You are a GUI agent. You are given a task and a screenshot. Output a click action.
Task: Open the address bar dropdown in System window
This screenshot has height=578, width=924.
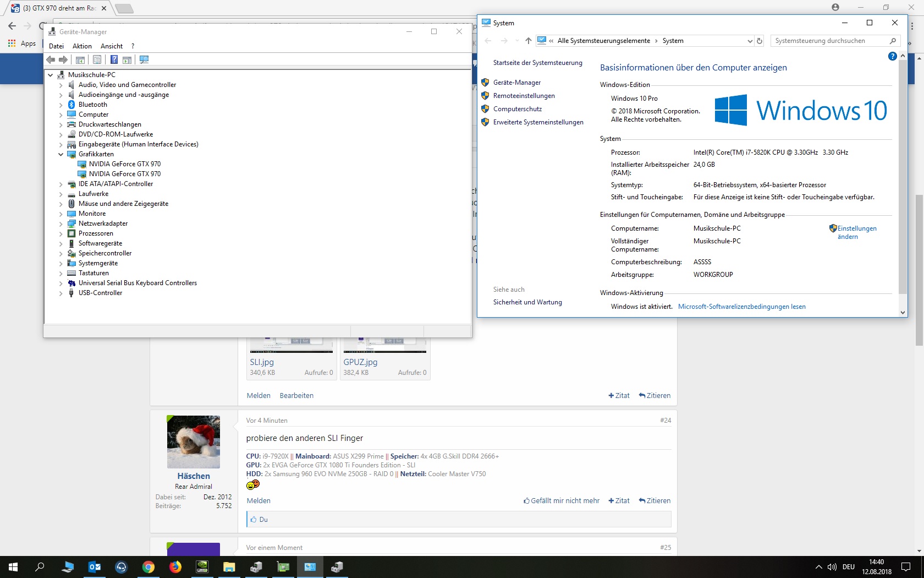point(750,41)
